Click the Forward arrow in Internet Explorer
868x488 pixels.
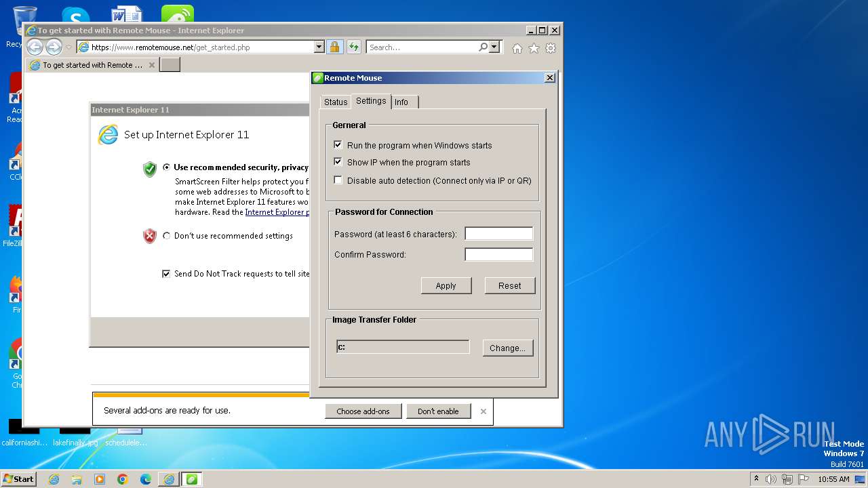tap(54, 47)
